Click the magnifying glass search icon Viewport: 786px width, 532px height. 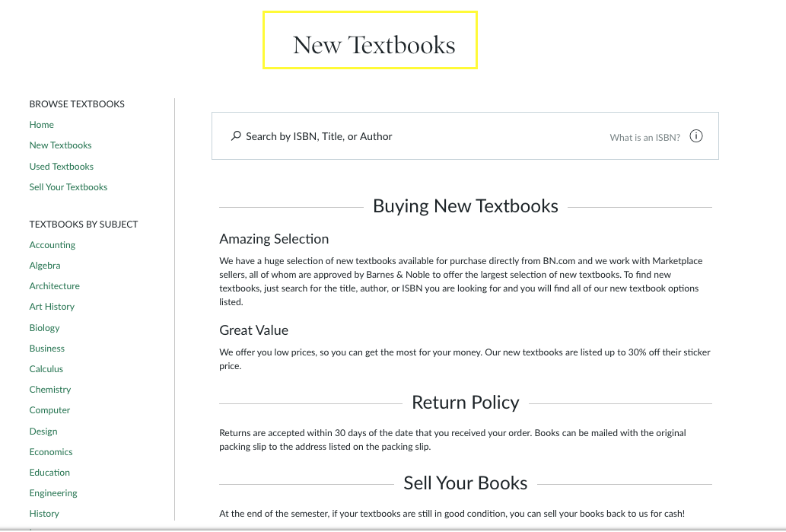(x=236, y=136)
